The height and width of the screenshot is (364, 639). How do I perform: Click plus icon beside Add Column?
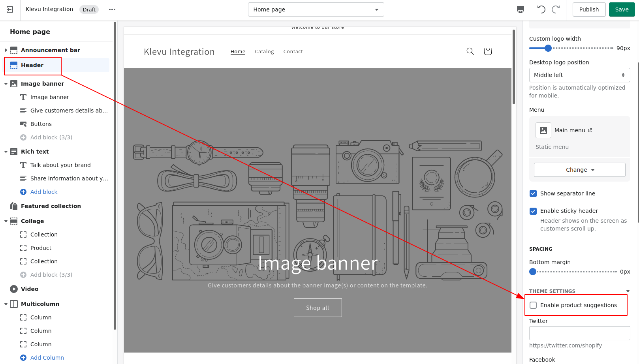pyautogui.click(x=23, y=358)
